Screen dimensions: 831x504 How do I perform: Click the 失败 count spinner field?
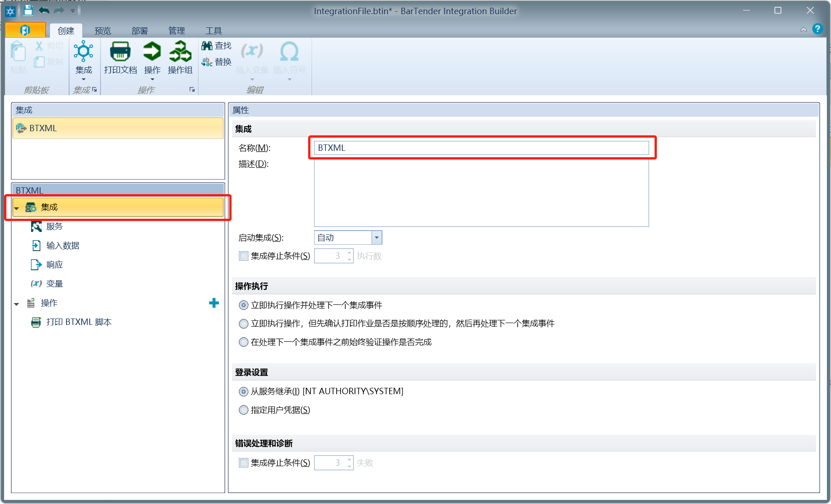click(x=334, y=463)
